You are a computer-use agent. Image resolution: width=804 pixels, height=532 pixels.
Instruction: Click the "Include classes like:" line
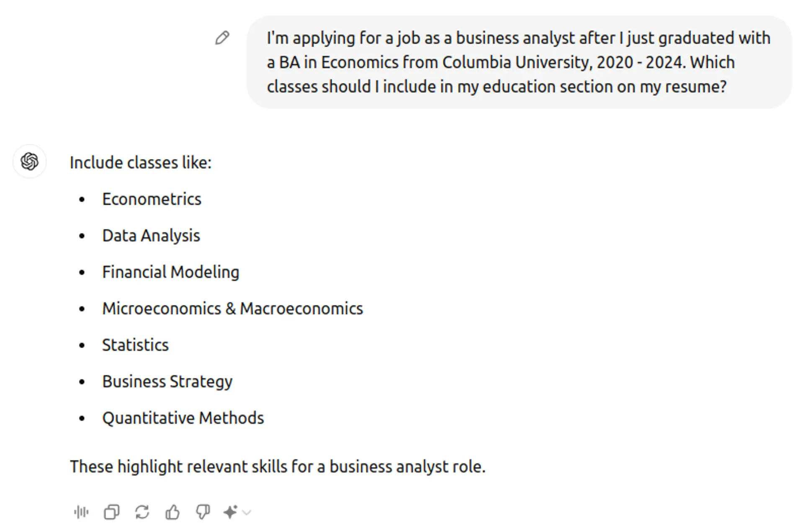coord(141,162)
